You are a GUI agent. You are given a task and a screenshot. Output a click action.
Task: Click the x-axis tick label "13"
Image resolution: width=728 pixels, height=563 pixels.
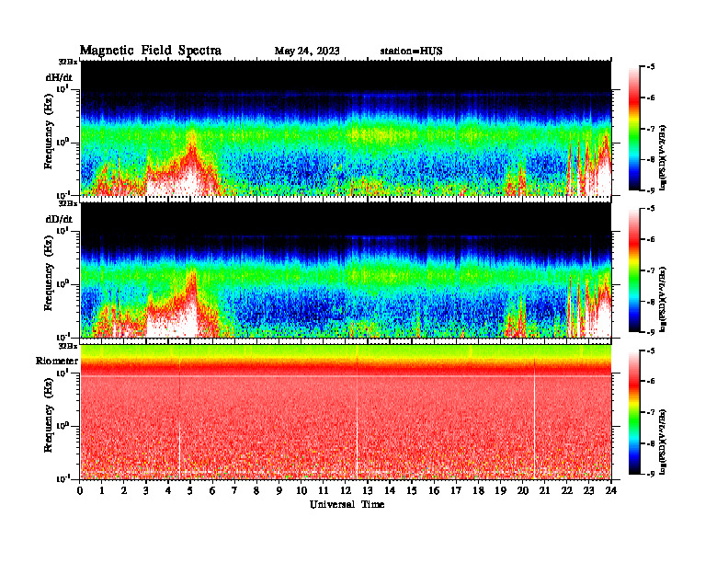[x=369, y=490]
